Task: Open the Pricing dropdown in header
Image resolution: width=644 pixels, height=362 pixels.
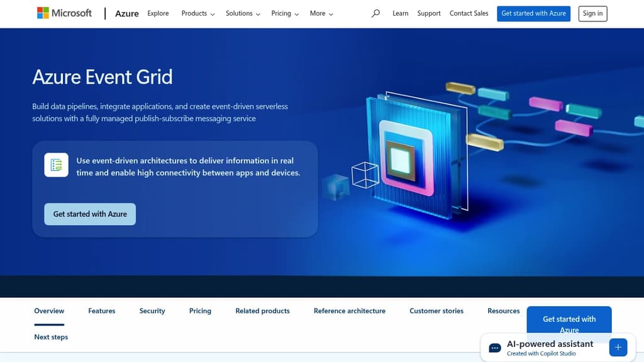Action: pos(285,14)
